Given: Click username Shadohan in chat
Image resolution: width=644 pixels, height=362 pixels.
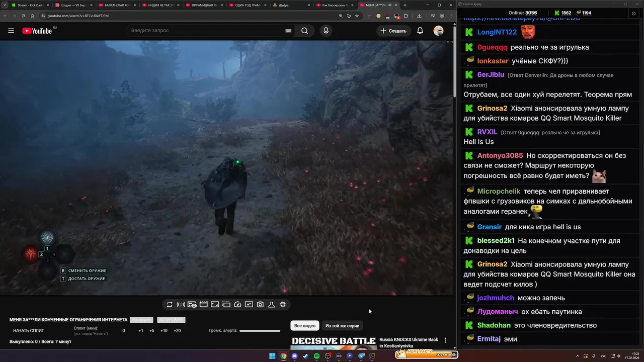Looking at the screenshot, I should pyautogui.click(x=494, y=325).
